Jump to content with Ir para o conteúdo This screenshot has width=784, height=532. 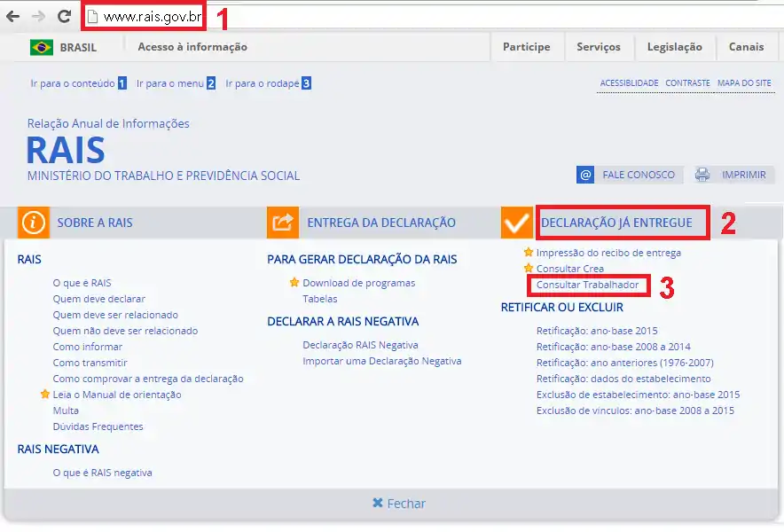click(x=72, y=83)
